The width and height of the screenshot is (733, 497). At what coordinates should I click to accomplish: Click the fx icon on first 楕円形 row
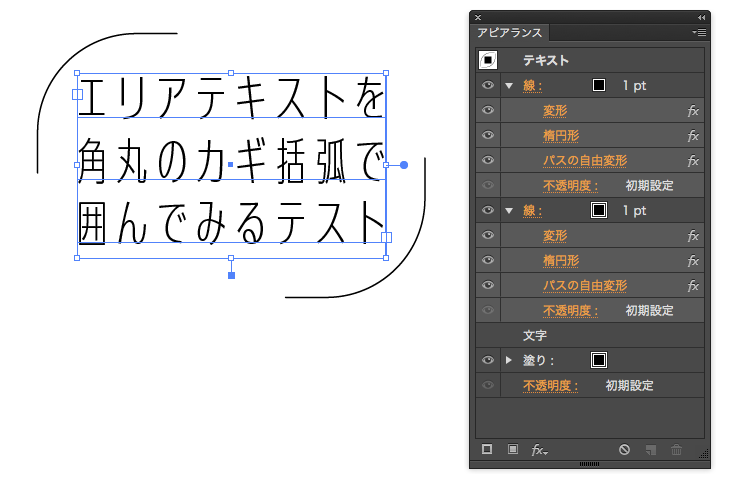[693, 136]
